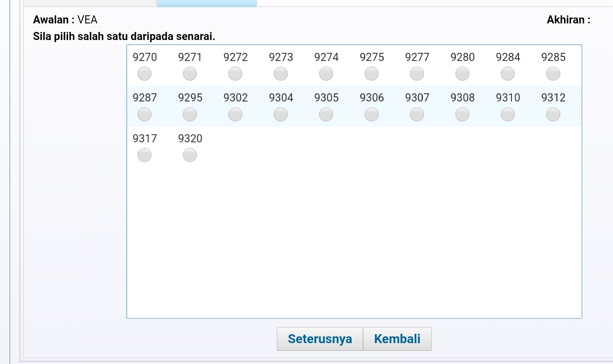This screenshot has width=613, height=364.
Task: Pick the 9308 radio button
Action: coord(462,114)
